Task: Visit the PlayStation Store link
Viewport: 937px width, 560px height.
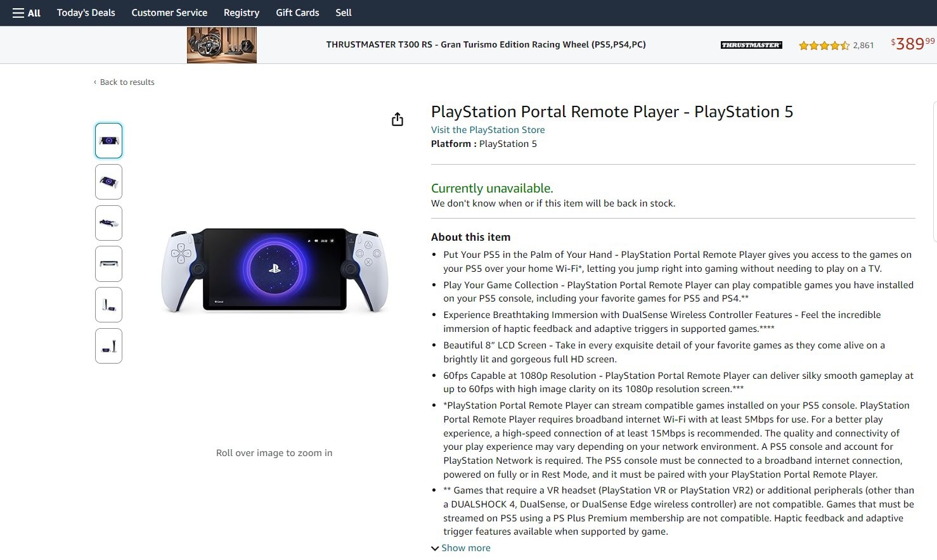Action: pyautogui.click(x=488, y=130)
